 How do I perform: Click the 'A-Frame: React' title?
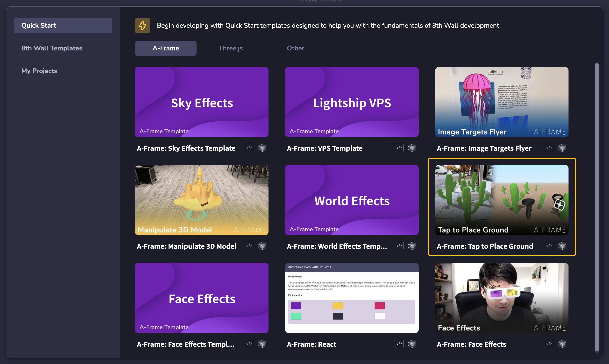[x=312, y=344]
